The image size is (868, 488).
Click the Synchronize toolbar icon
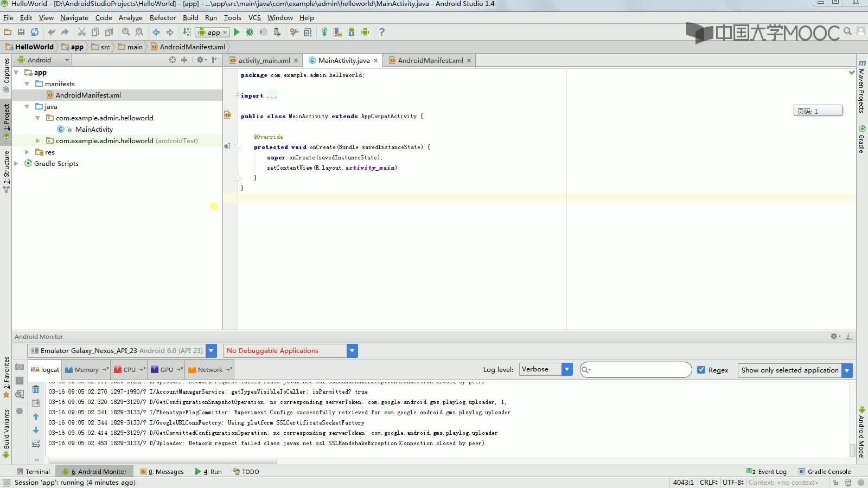(x=35, y=32)
